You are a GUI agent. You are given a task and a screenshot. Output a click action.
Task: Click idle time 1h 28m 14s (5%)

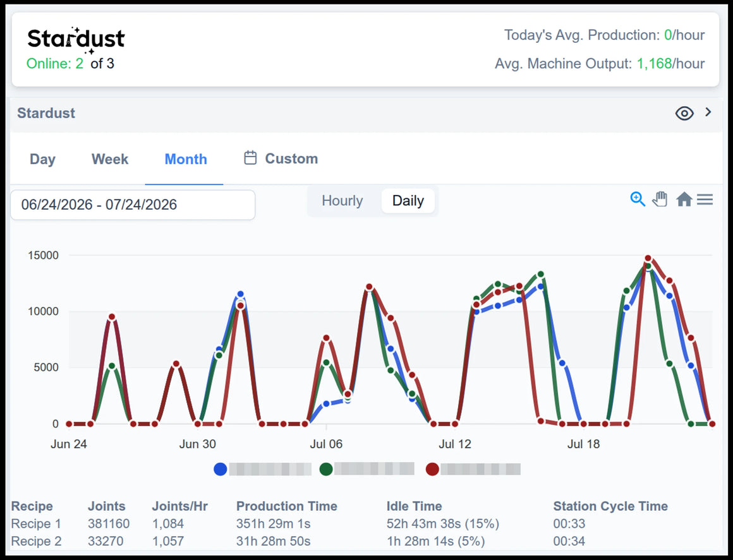tap(435, 541)
